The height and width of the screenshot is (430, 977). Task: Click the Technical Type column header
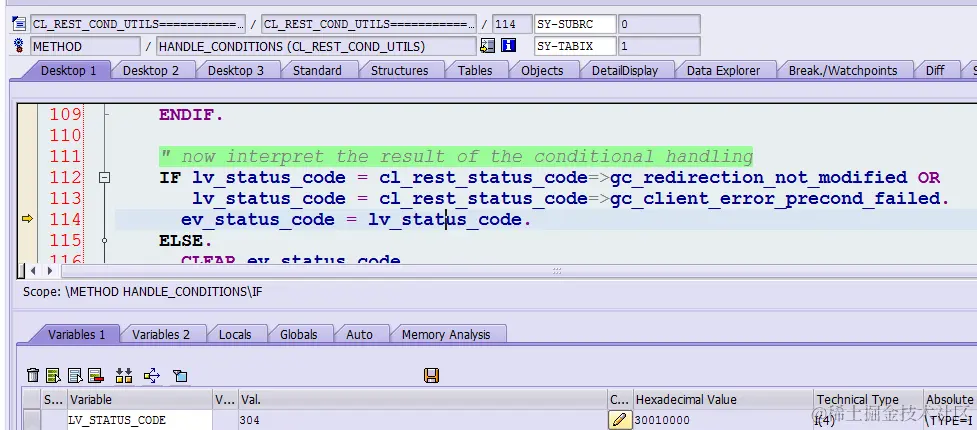click(x=869, y=399)
